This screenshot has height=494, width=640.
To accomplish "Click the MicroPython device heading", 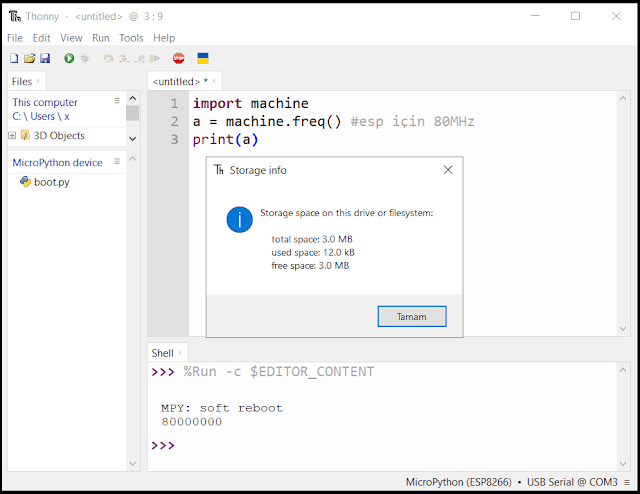I will click(x=57, y=162).
